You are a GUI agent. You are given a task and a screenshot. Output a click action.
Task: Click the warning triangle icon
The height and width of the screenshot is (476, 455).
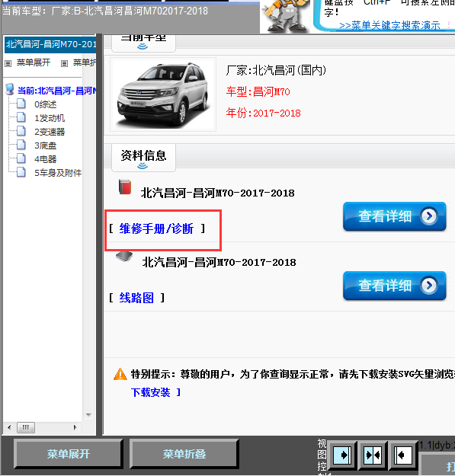coord(120,374)
